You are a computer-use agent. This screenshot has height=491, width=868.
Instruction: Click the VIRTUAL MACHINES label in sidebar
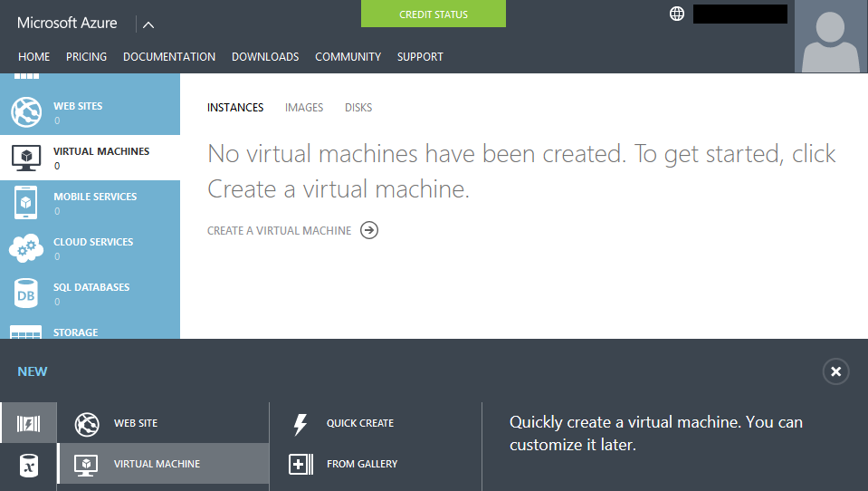pos(101,151)
